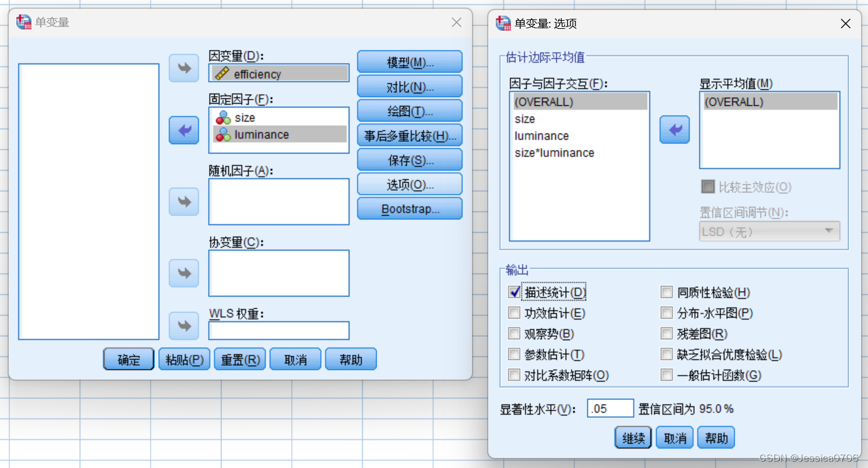
Task: Tick the 分布-水平图(P) checkbox
Action: pos(667,312)
